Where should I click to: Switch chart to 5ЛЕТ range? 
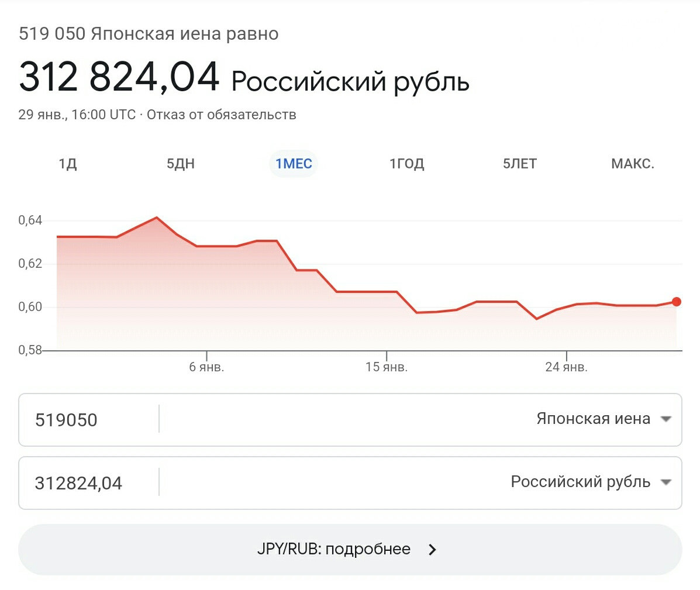pos(519,164)
